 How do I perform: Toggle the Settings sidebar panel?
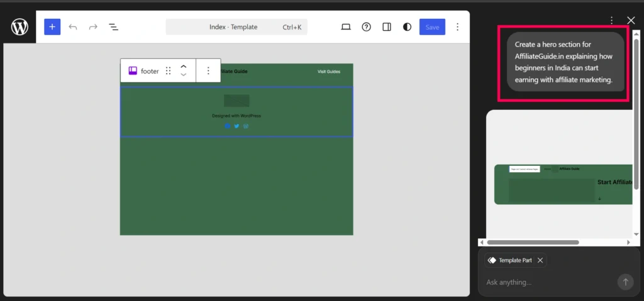[387, 27]
